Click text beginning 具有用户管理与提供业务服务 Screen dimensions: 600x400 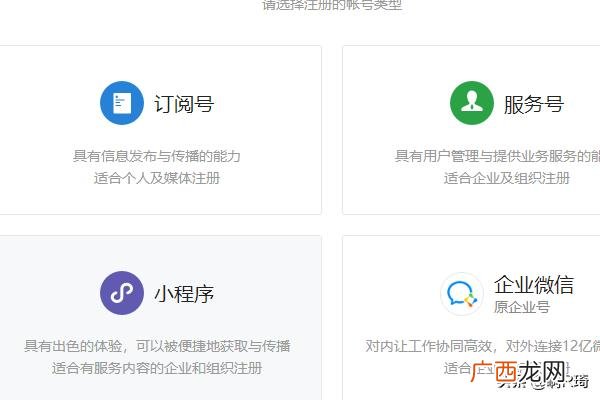click(x=497, y=156)
